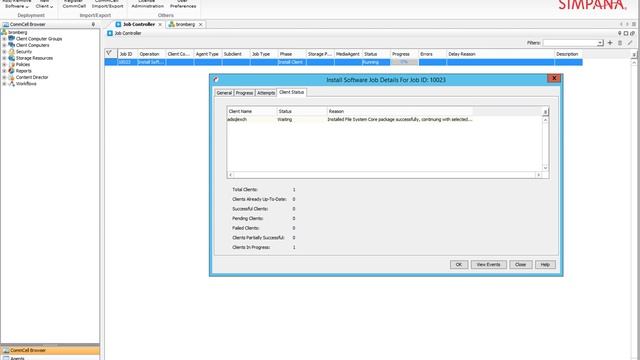Viewport: 640px width, 360px height.
Task: Open Register CommCell ribbon button
Action: [x=74, y=5]
